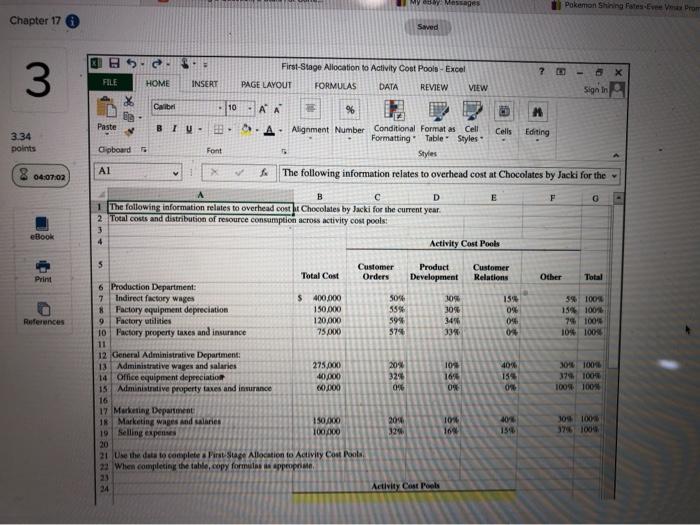Open the Editing binoculars button
The height and width of the screenshot is (525, 700).
pyautogui.click(x=537, y=121)
